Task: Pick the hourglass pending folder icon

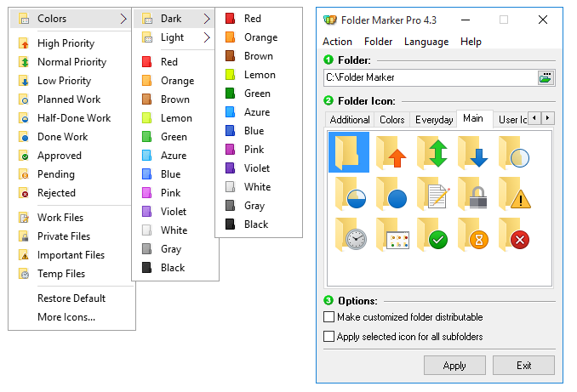Action: (x=474, y=235)
